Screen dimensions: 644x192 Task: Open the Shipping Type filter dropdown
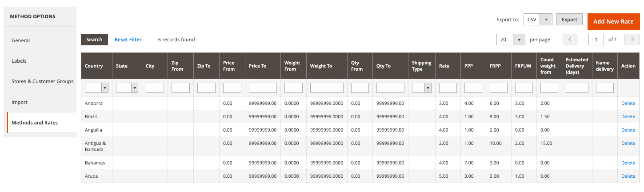(421, 88)
